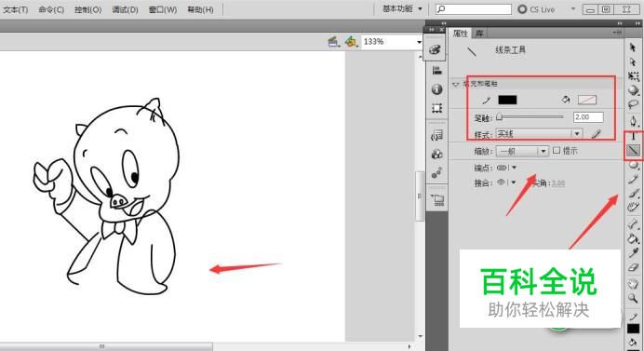Screen dimensions: 644x351
Task: Open the collapsed Transform panel icon
Action: click(436, 108)
